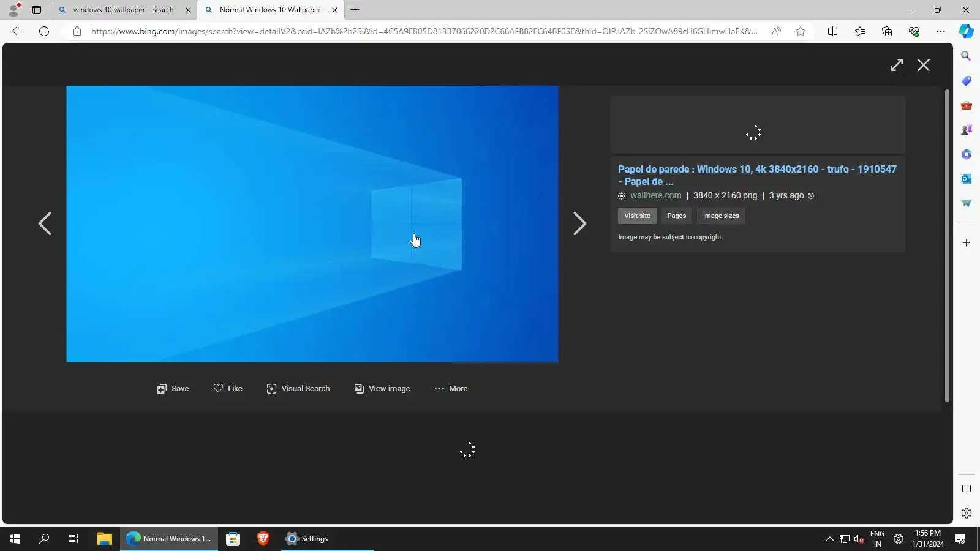The image size is (980, 551).
Task: Switch to Normal Windows 10 Wallpaper tab
Action: (x=270, y=10)
